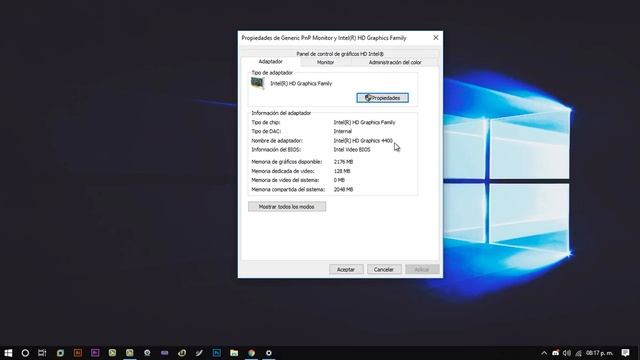Close the Propiedades dialog window
Screen dimensions: 640x360
[436, 38]
